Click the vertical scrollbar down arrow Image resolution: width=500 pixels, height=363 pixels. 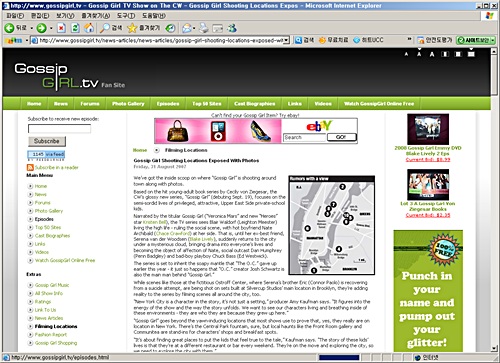[494, 348]
